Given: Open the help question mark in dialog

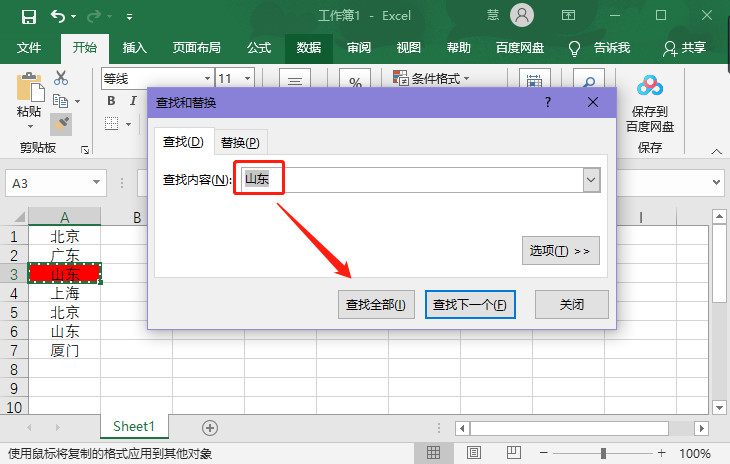Looking at the screenshot, I should 547,103.
